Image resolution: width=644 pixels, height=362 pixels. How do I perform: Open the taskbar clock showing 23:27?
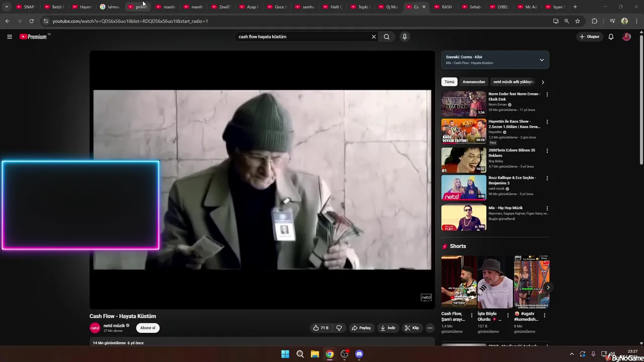point(632,351)
